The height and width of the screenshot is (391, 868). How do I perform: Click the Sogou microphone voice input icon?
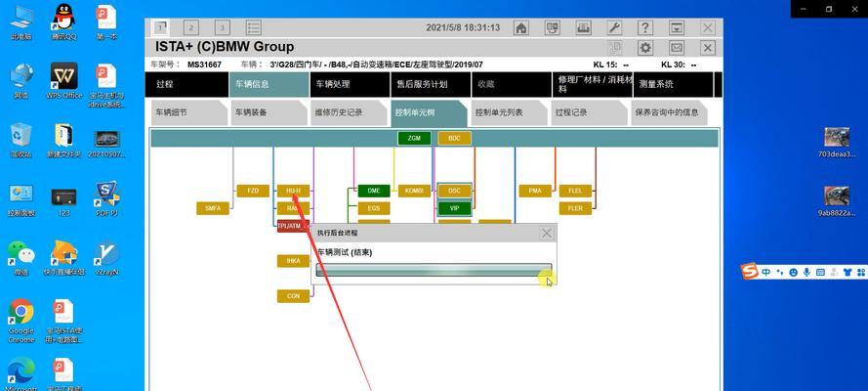coord(807,272)
